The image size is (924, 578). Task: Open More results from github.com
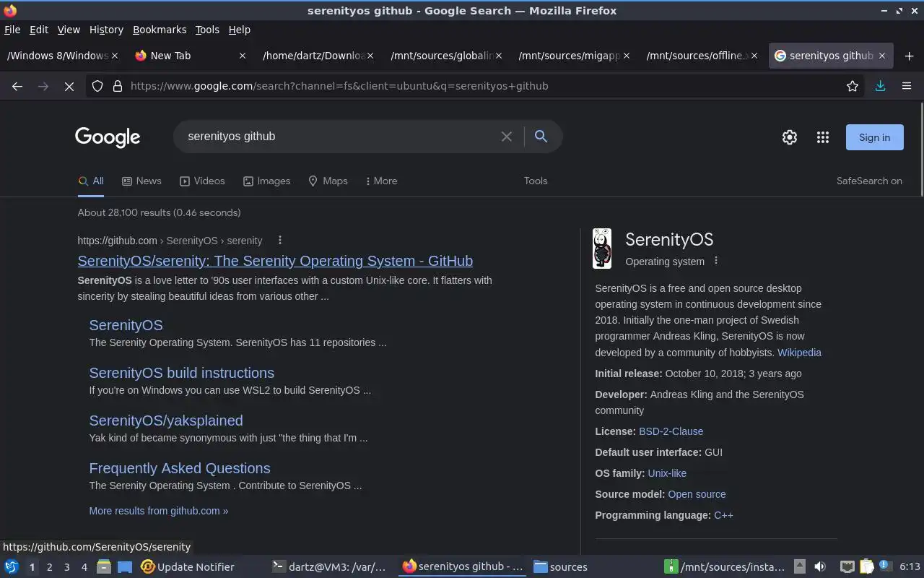pyautogui.click(x=159, y=511)
